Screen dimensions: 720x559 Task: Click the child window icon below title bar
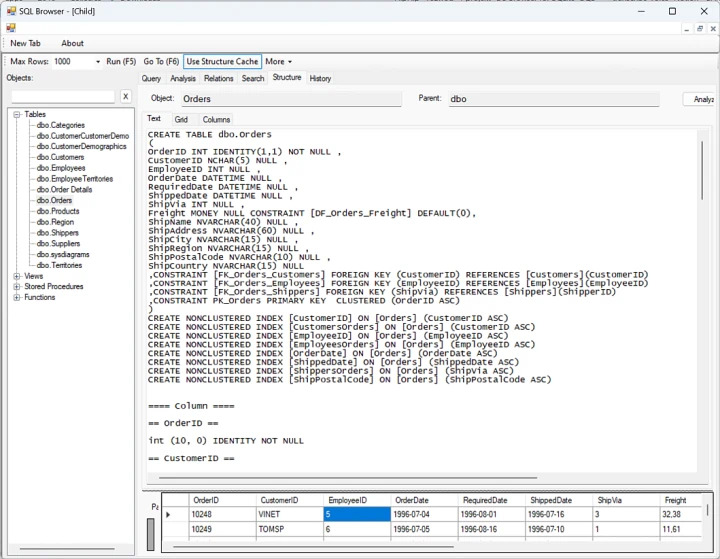[x=11, y=28]
